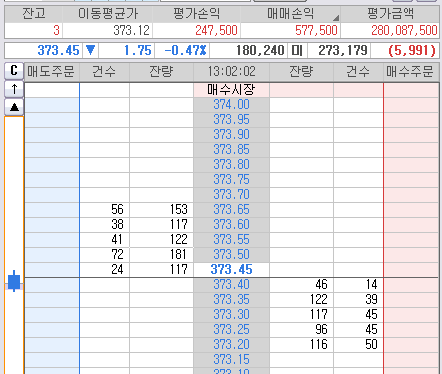Image resolution: width=442 pixels, height=374 pixels.
Task: Click the sell order cell at 373.65
Action: coord(52,210)
